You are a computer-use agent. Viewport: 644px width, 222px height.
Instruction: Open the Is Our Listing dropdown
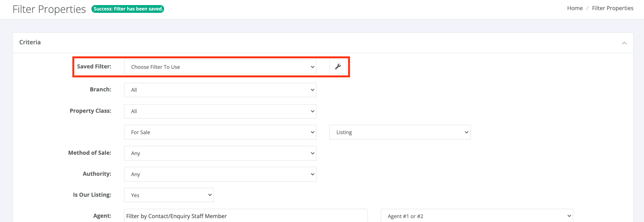(x=169, y=195)
